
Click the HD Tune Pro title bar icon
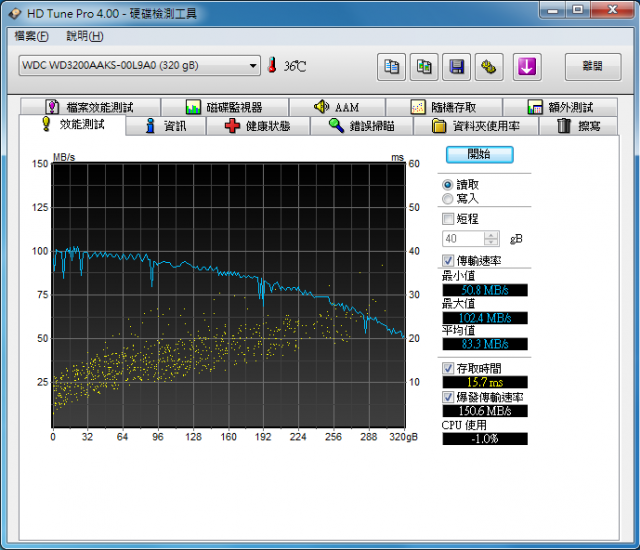(15, 13)
